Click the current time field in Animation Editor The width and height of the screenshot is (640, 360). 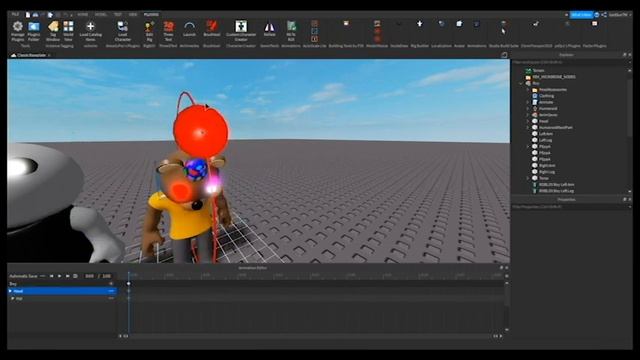tap(89, 276)
